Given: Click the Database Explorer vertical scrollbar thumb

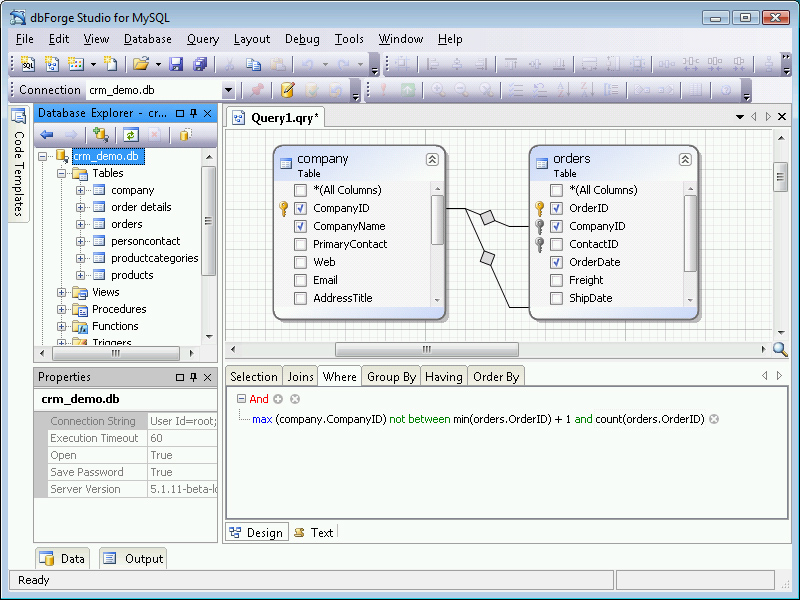Looking at the screenshot, I should [208, 221].
